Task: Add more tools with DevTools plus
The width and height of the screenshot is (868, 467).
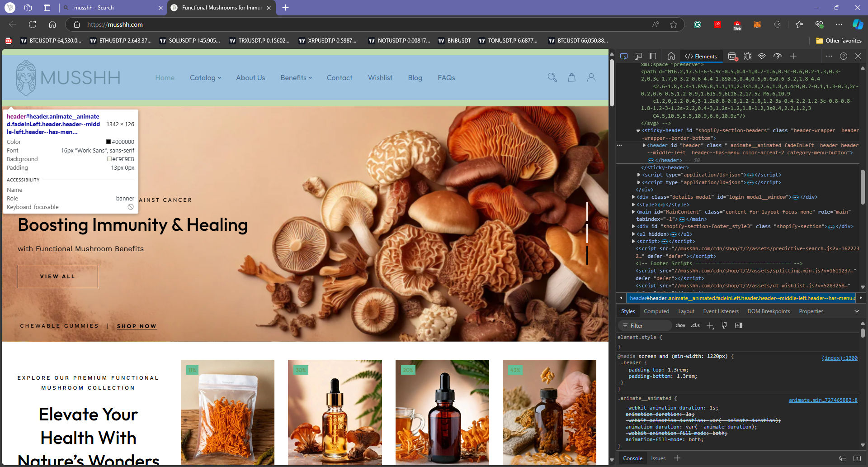Action: 793,56
